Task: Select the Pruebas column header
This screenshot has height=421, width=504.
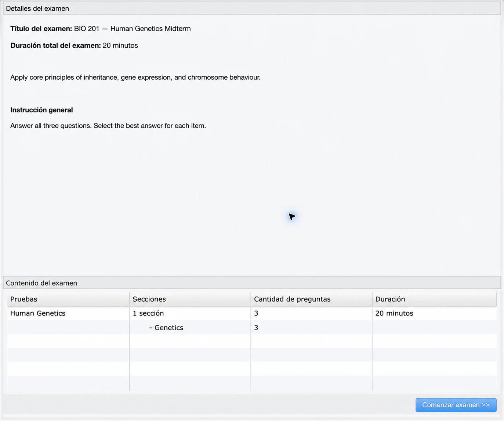Action: pos(68,299)
